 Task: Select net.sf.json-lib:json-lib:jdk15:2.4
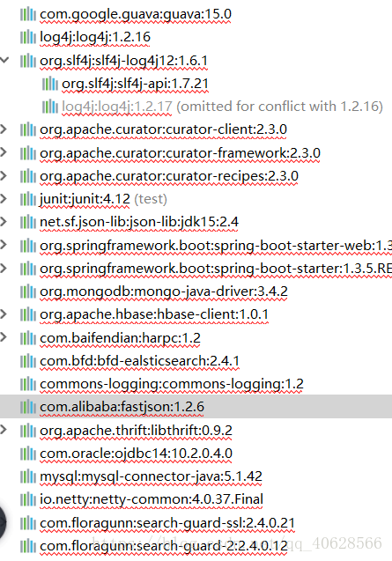139,222
